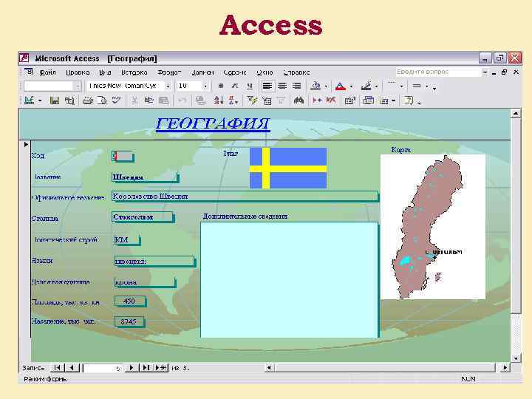Viewport: 532px width, 399px height.
Task: Click the Apply Filter funnel icon
Action: (x=281, y=100)
